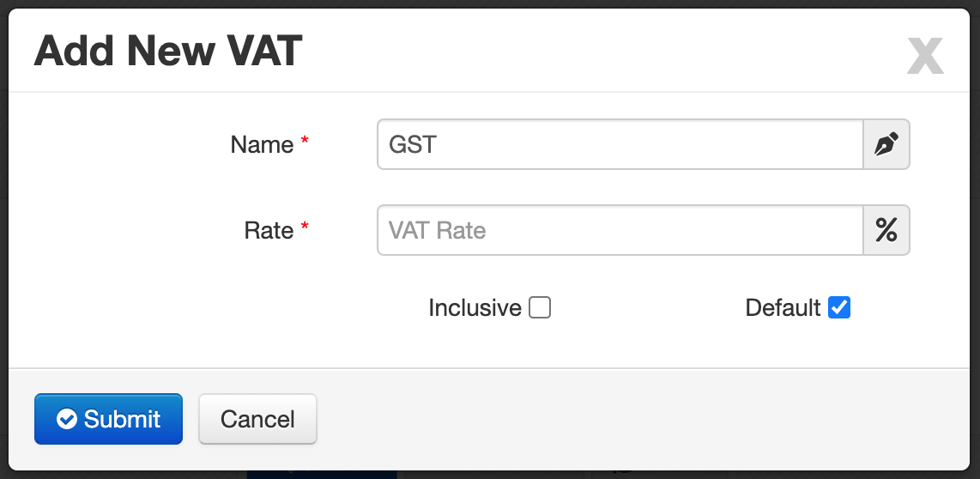
Task: Click the red asterisk next to Rate
Action: point(305,227)
